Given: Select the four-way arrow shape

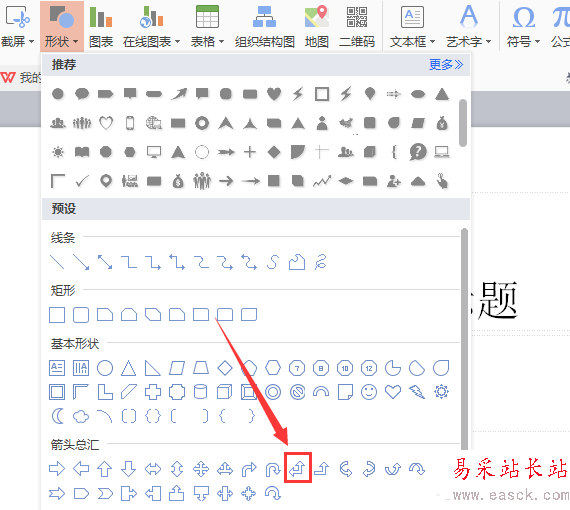Looking at the screenshot, I should click(x=201, y=469).
